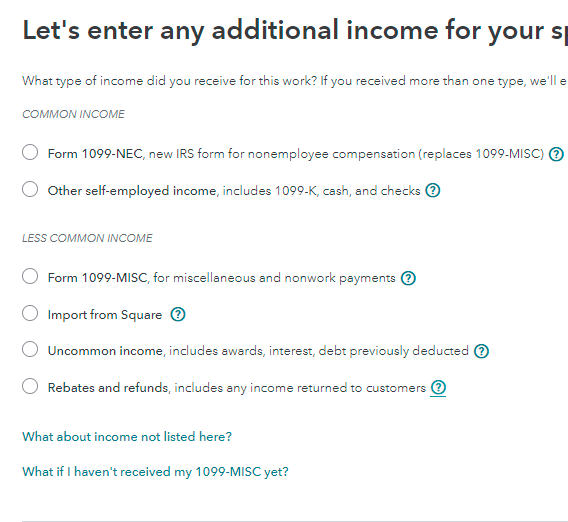Click the 'What type of income' description text

click(295, 81)
